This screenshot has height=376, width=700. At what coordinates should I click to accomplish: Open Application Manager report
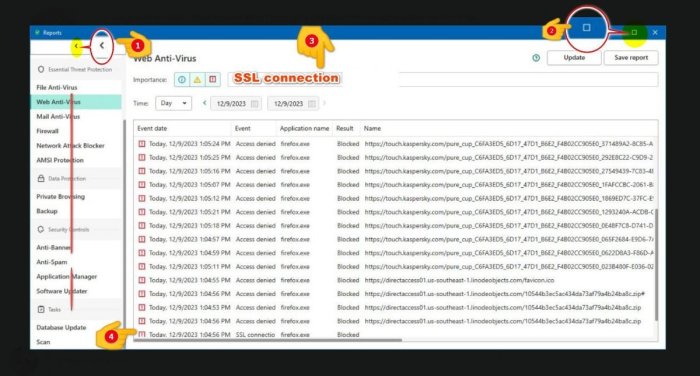point(67,276)
